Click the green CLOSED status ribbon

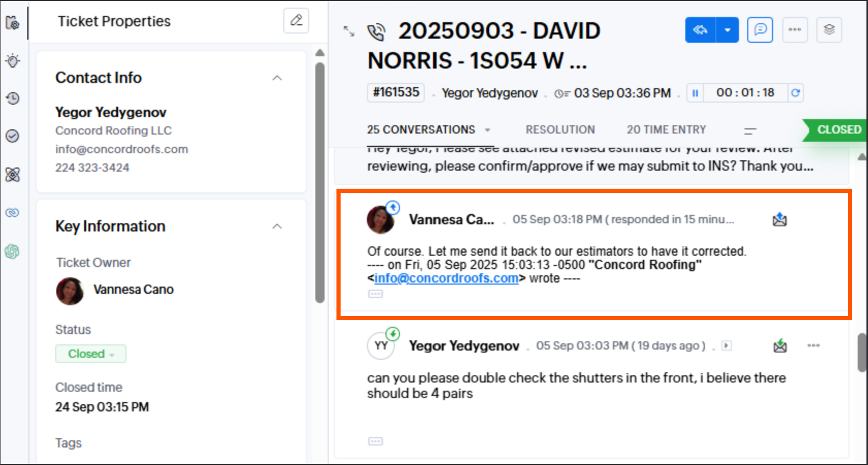pos(835,130)
